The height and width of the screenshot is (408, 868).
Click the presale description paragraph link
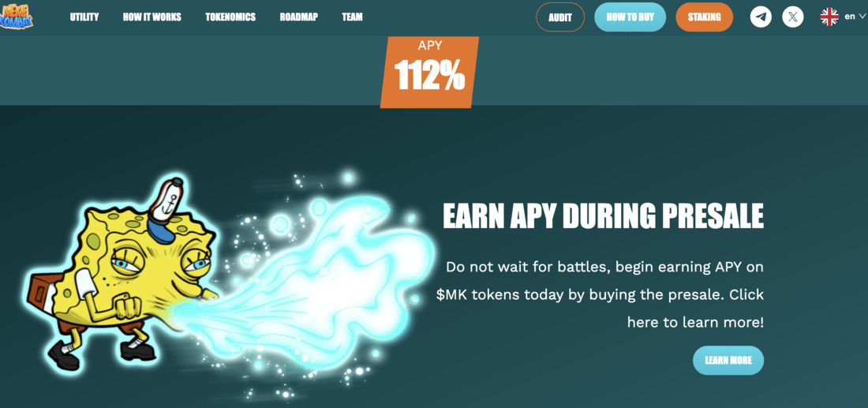600,295
